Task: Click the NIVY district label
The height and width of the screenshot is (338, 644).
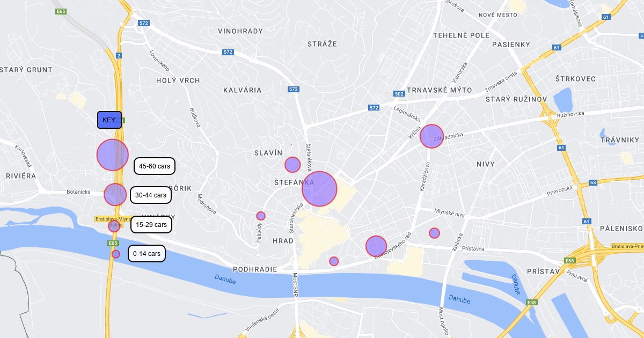Action: pyautogui.click(x=486, y=164)
